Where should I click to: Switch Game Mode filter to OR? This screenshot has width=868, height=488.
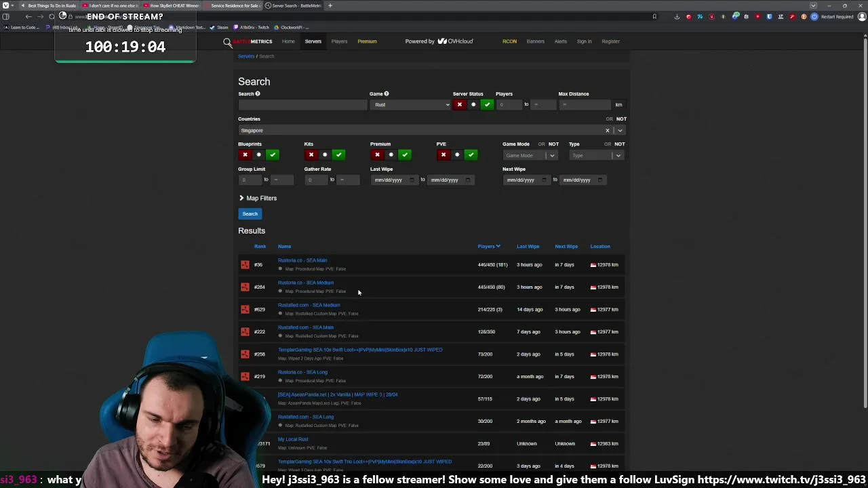[541, 144]
